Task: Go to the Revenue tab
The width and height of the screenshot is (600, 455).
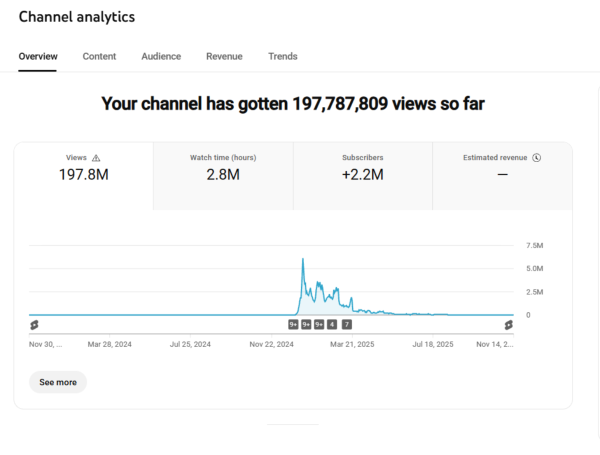Action: (x=224, y=57)
